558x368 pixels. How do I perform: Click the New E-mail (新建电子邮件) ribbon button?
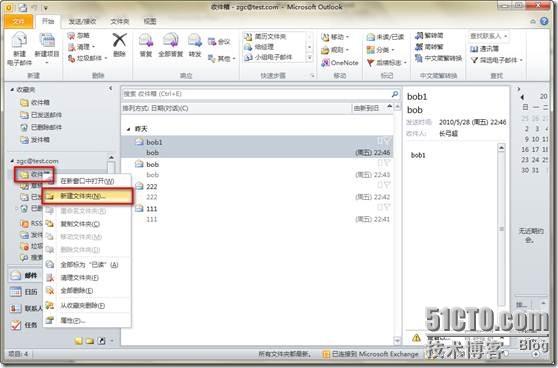[20, 49]
